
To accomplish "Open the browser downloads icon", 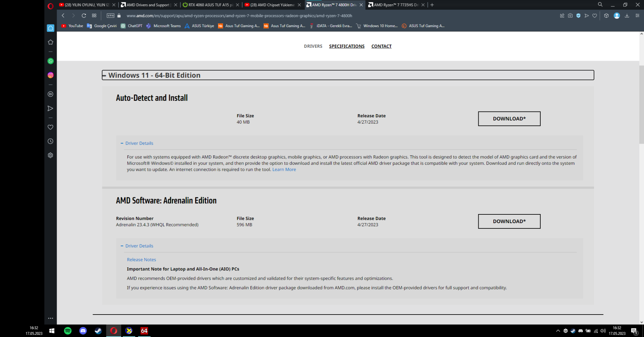I will (x=627, y=16).
